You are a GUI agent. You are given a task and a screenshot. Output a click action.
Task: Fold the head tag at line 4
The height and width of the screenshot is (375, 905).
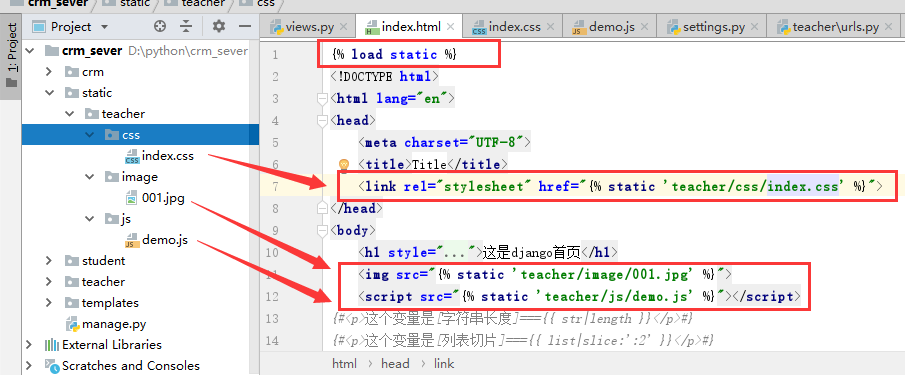(x=323, y=121)
